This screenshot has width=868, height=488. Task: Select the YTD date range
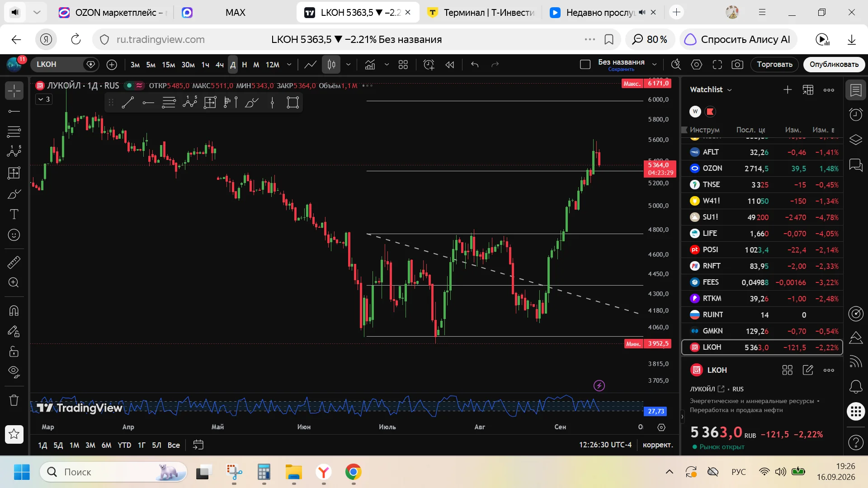point(124,446)
